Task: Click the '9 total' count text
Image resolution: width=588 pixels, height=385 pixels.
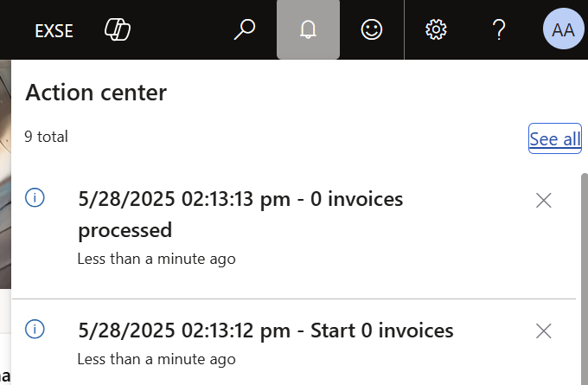Action: pyautogui.click(x=46, y=137)
